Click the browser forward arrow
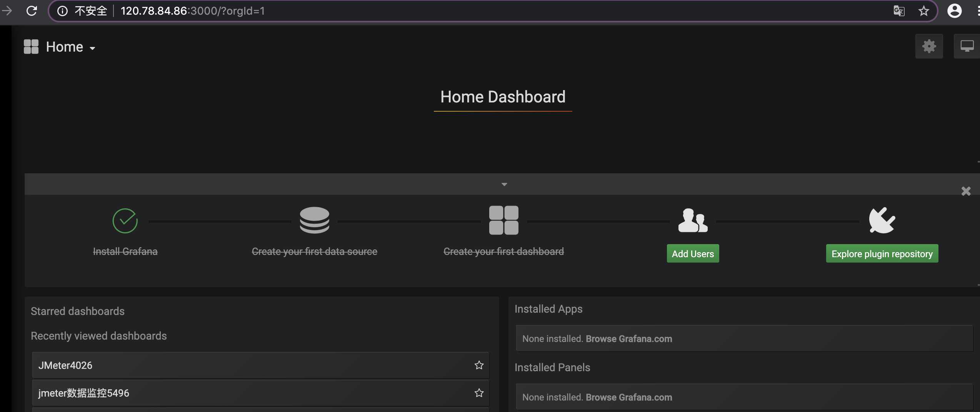The width and height of the screenshot is (980, 412). (7, 11)
